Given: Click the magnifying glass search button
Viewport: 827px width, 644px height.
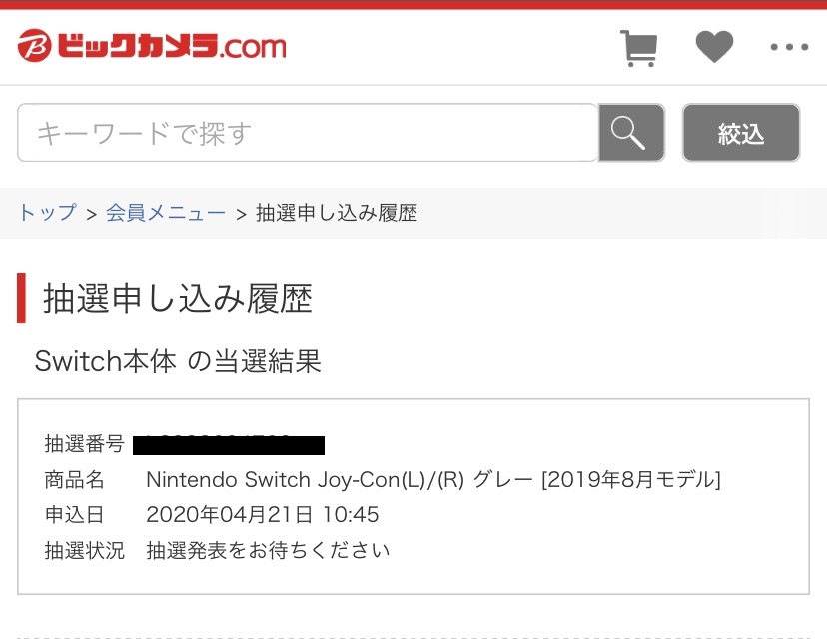Looking at the screenshot, I should click(x=631, y=133).
